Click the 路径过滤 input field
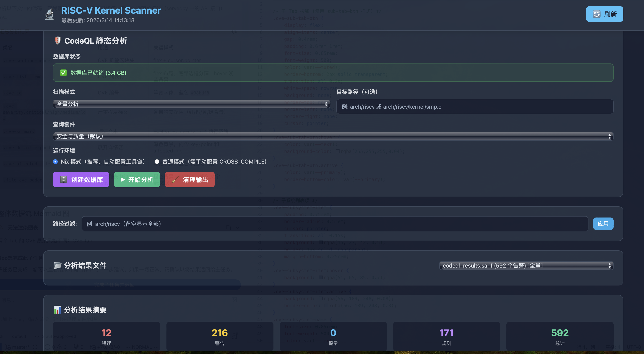The width and height of the screenshot is (644, 354). pyautogui.click(x=335, y=224)
